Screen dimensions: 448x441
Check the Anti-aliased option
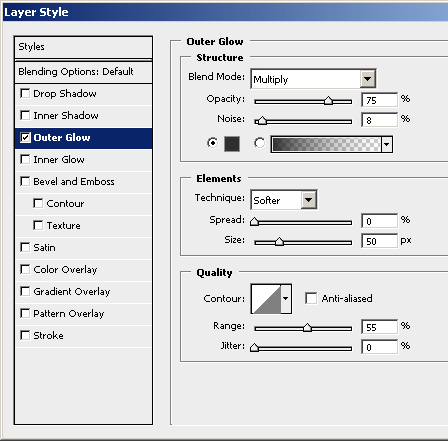click(x=311, y=298)
